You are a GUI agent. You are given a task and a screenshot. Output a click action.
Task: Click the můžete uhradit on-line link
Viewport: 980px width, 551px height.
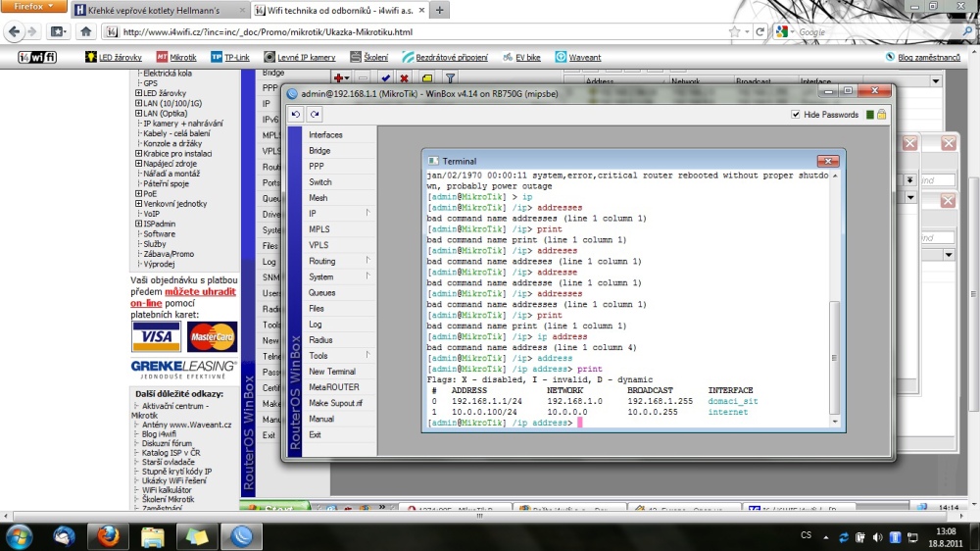tap(183, 297)
